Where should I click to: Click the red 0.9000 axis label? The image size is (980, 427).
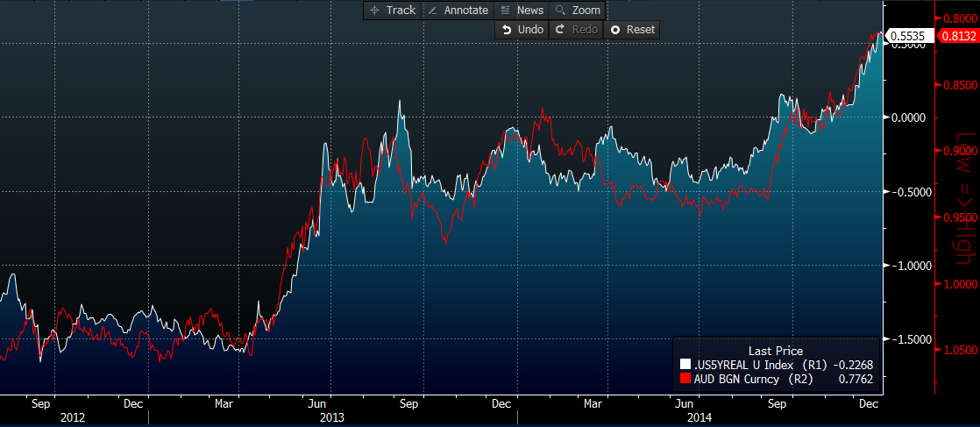click(959, 151)
